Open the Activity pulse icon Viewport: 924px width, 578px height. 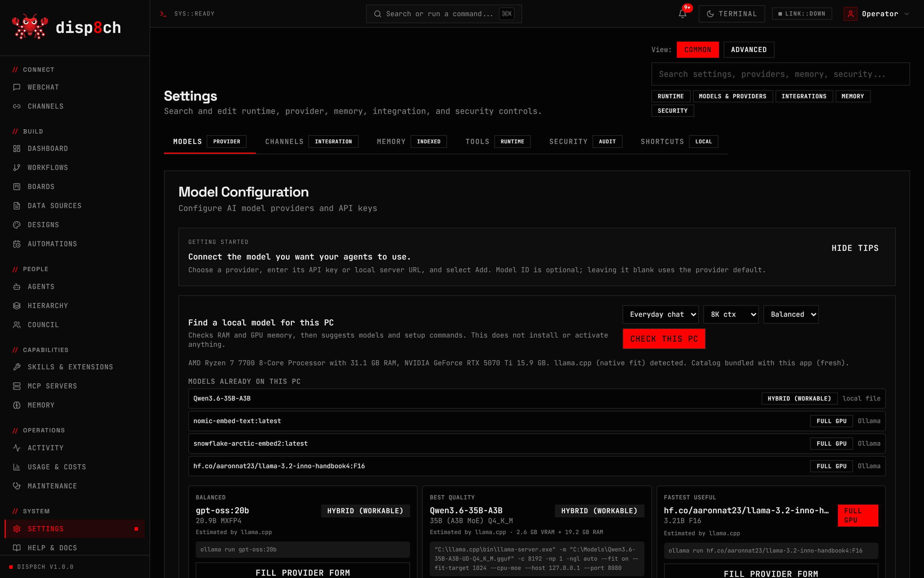[x=17, y=448]
